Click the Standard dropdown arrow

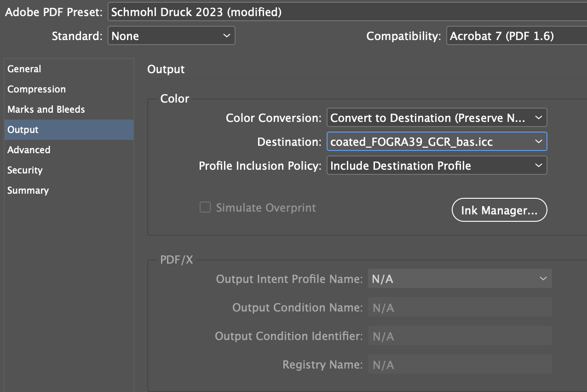[x=226, y=35]
